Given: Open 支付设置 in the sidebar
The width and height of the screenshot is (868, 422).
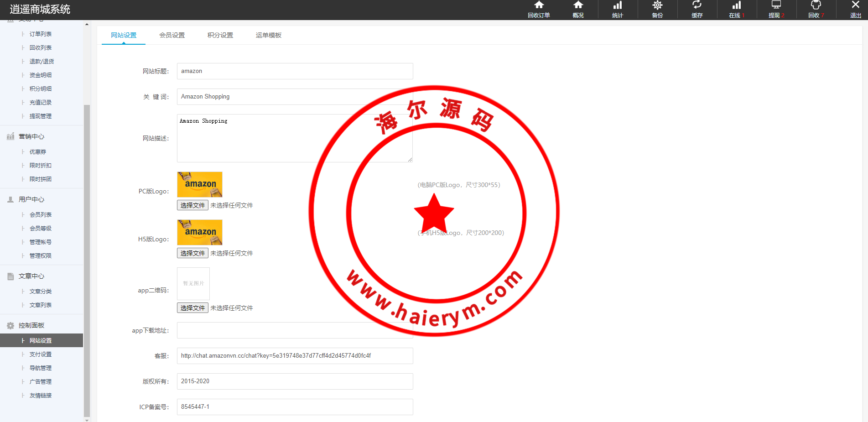Looking at the screenshot, I should [x=41, y=354].
